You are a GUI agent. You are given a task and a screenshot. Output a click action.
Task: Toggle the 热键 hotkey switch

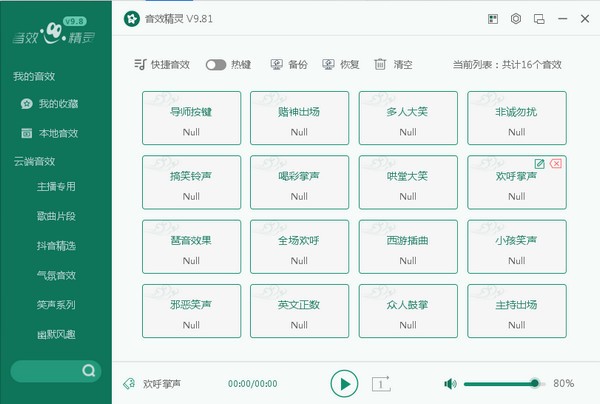[x=216, y=65]
